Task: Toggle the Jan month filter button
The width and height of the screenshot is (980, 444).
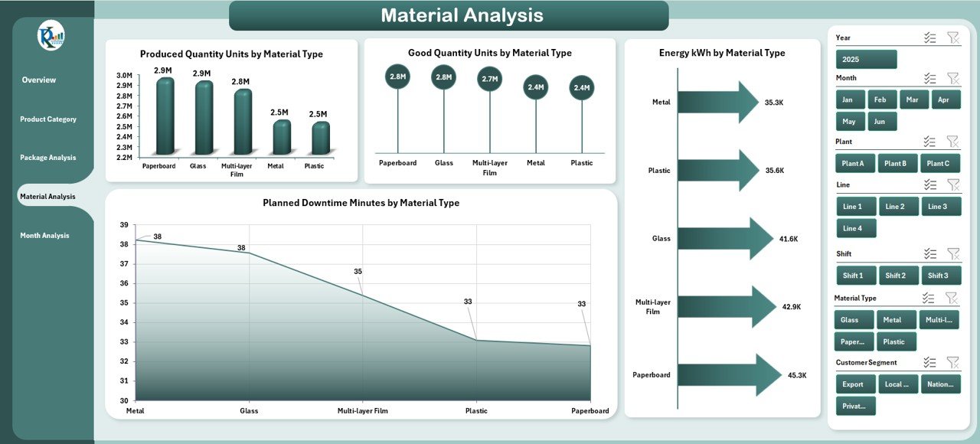Action: (848, 99)
